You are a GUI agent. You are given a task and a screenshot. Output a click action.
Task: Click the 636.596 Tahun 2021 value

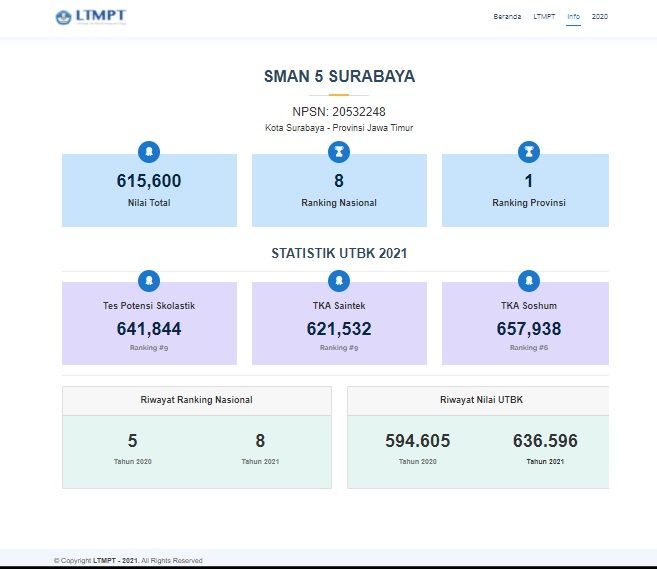pyautogui.click(x=545, y=441)
